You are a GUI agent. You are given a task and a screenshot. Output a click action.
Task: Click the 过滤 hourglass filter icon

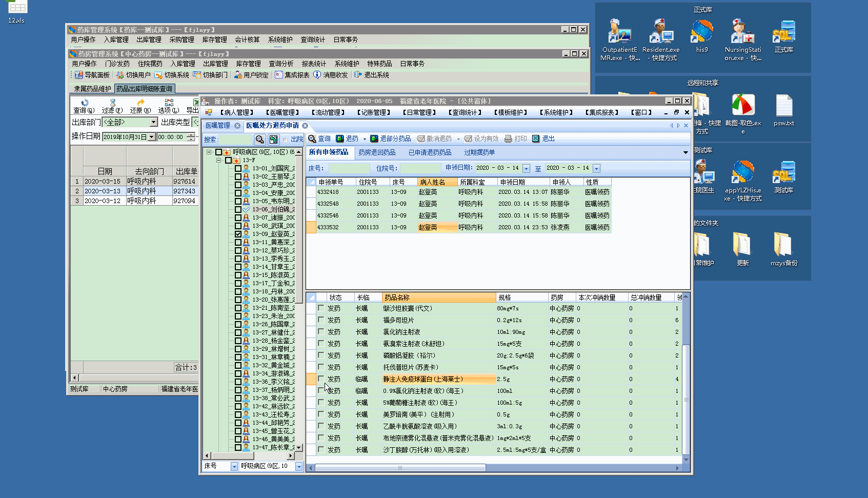[x=112, y=103]
